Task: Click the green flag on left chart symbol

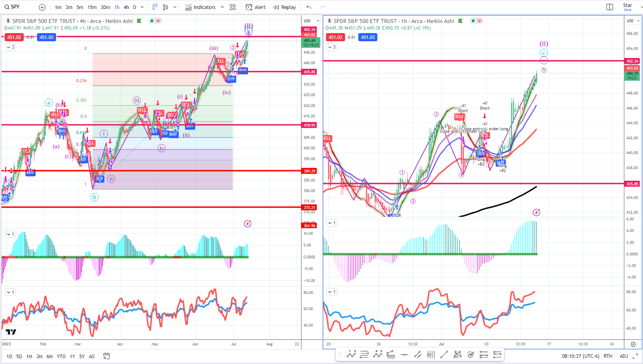Action: coord(139,21)
